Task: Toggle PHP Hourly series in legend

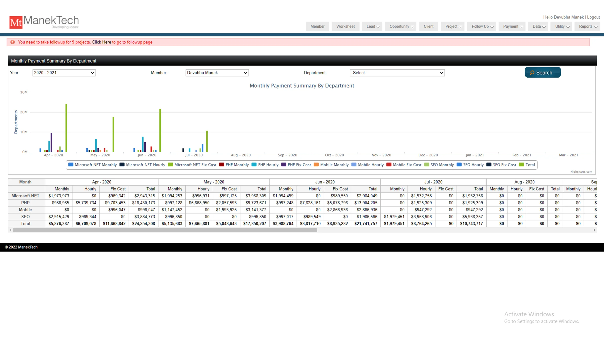Action: (x=265, y=165)
